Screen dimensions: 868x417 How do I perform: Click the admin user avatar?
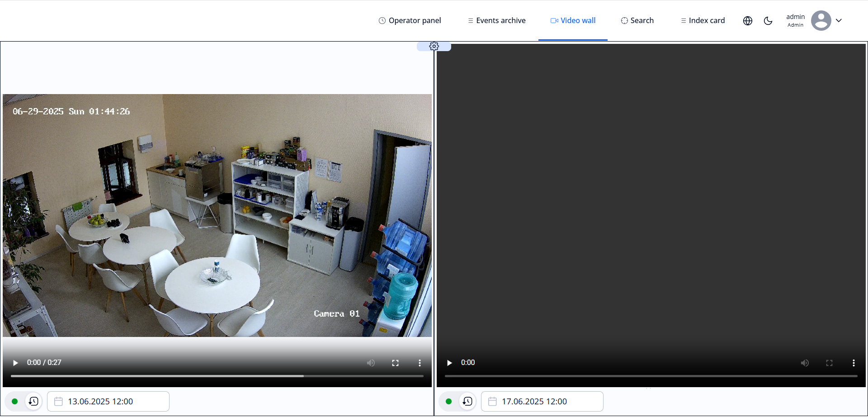821,20
